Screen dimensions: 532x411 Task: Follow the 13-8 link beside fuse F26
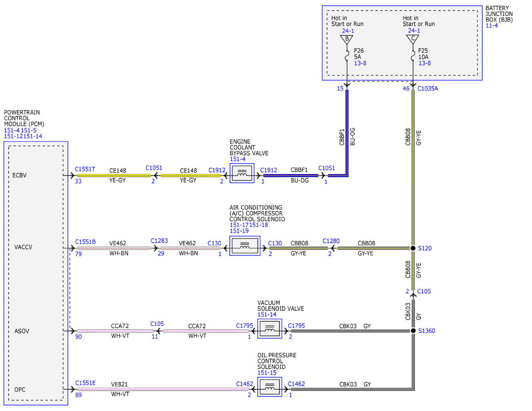point(360,63)
